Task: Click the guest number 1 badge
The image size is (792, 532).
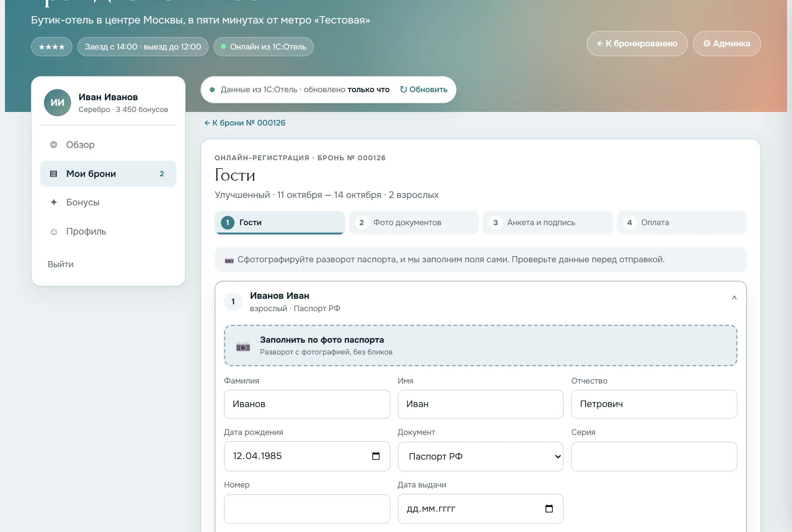Action: coord(233,302)
